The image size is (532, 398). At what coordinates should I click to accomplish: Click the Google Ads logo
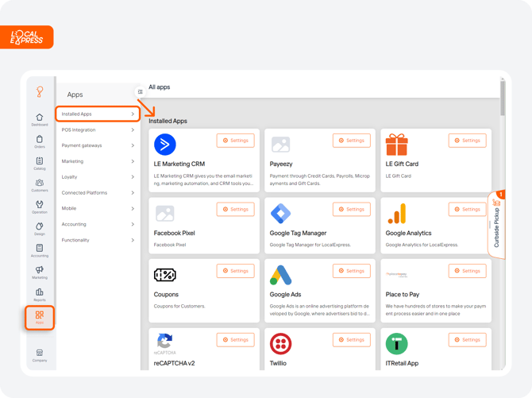[x=280, y=275]
